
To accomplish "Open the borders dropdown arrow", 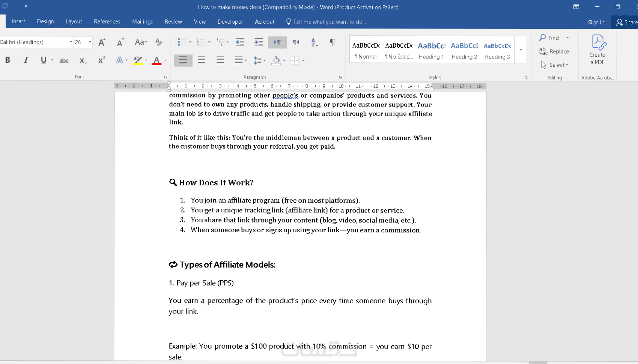I will (303, 60).
